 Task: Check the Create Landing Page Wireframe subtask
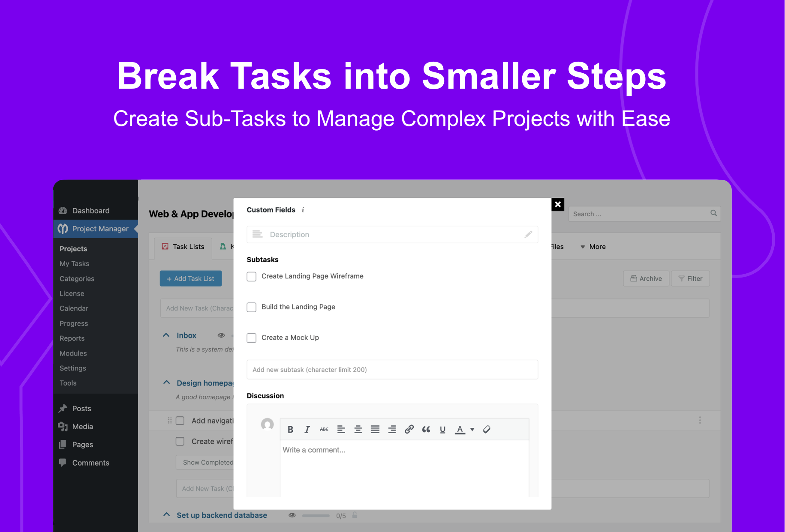click(252, 277)
